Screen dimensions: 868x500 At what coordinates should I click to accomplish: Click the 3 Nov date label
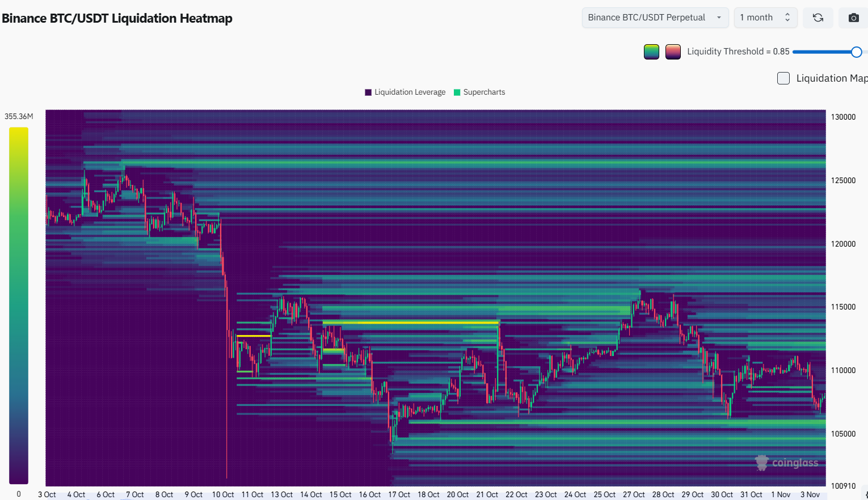click(810, 494)
